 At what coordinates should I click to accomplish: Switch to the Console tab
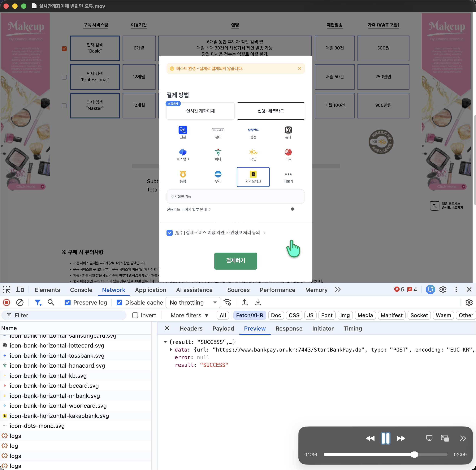click(81, 290)
